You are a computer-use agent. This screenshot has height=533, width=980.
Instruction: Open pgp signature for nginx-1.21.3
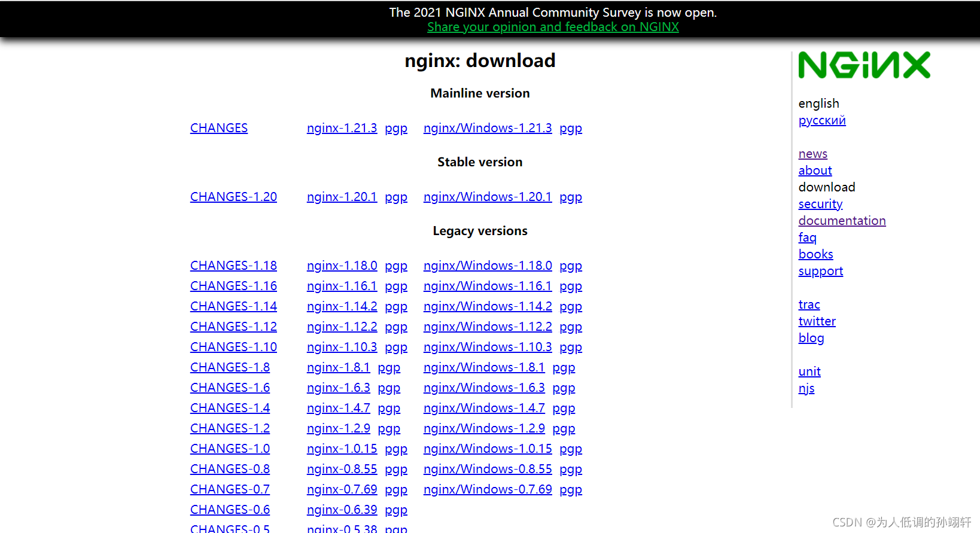click(396, 129)
